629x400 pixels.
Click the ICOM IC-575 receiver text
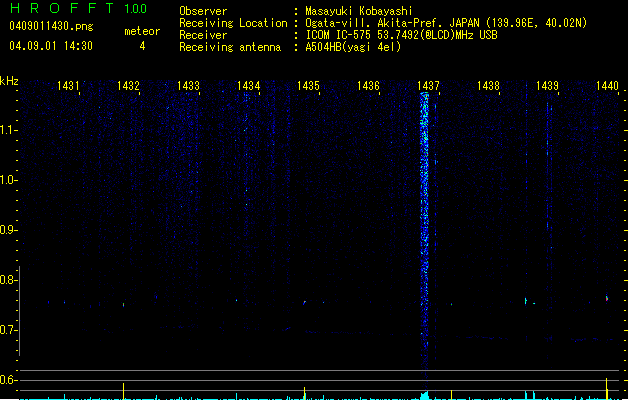tap(401, 35)
